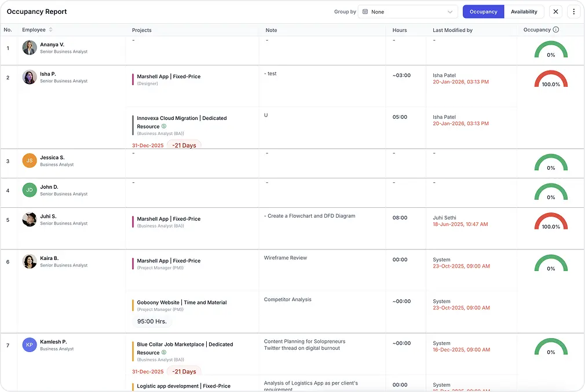
Task: Open Juhi S.'s Marshell App Fixed-Price project
Action: 169,219
